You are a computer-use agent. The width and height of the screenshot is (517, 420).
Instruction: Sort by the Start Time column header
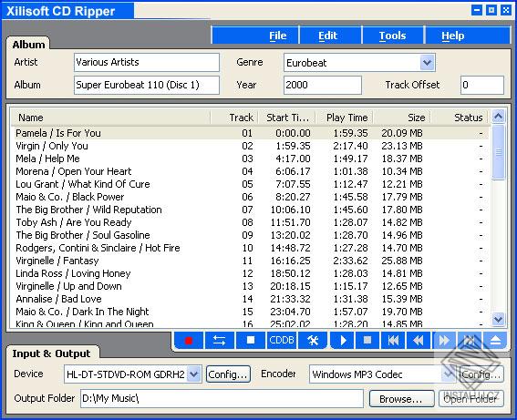287,118
